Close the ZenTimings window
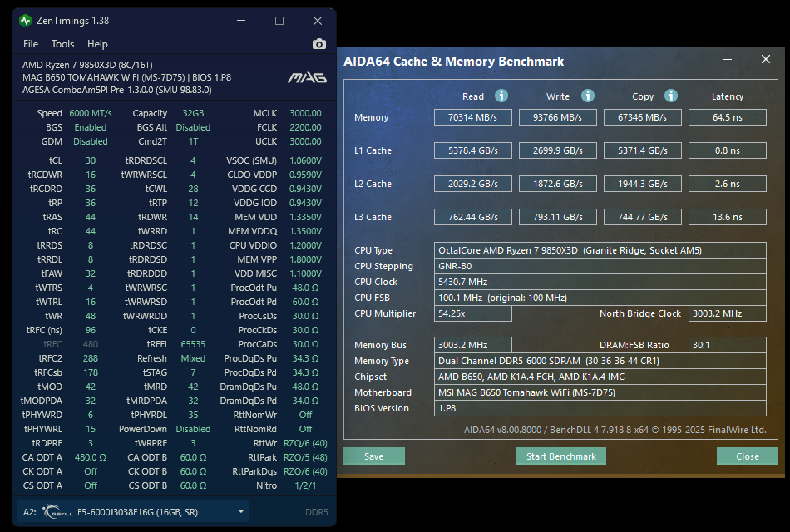Image resolution: width=790 pixels, height=532 pixels. [x=318, y=21]
